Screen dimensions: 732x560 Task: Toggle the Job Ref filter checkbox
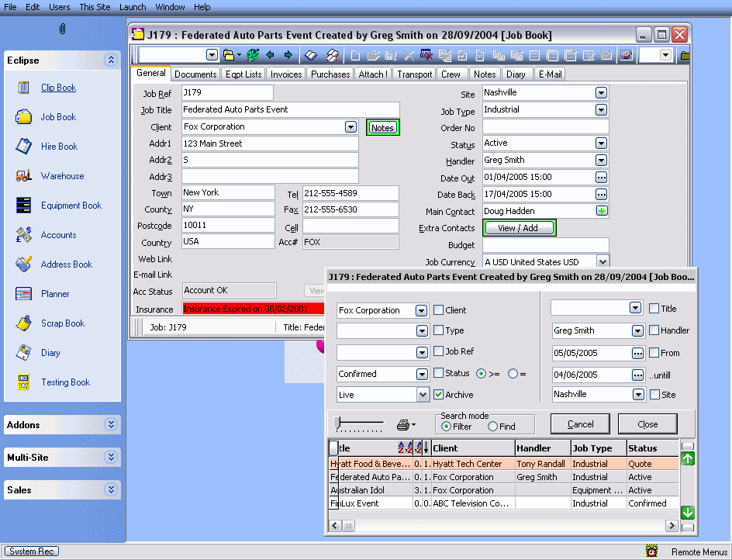click(x=438, y=351)
